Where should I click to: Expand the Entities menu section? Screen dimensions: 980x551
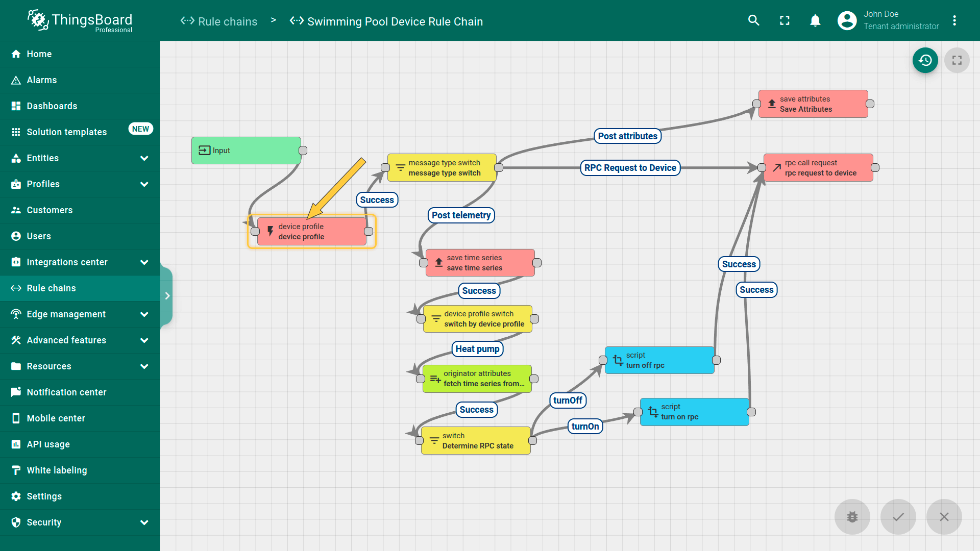pos(144,158)
